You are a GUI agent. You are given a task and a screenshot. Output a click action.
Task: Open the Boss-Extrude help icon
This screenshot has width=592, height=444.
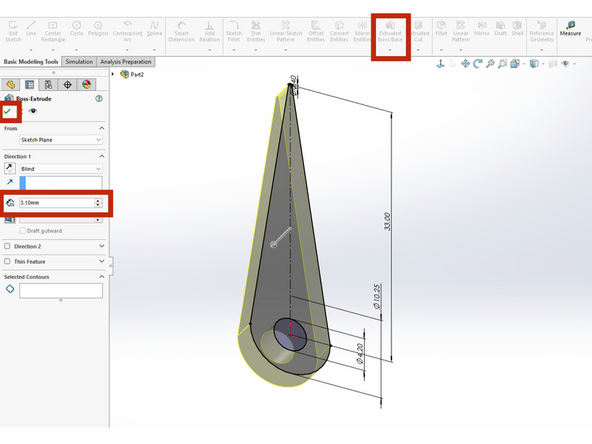click(x=99, y=99)
